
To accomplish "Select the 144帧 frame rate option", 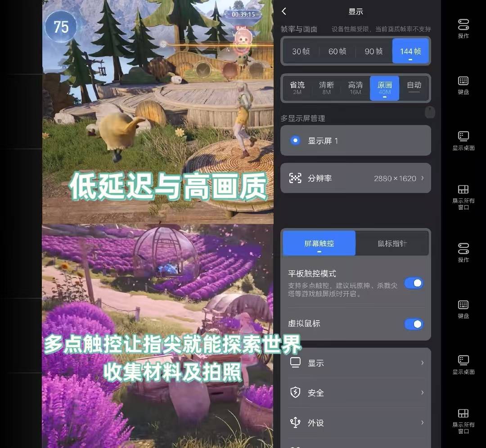I will (x=410, y=51).
